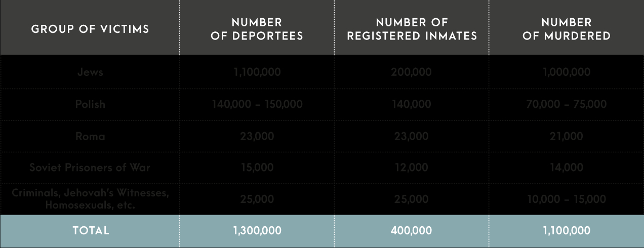Click the 10,000 – 15,000 murdered cell
This screenshot has height=248, width=644.
(567, 199)
